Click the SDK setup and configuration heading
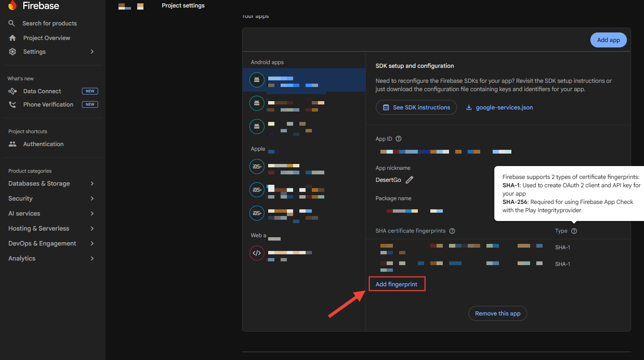The height and width of the screenshot is (360, 644). 415,66
